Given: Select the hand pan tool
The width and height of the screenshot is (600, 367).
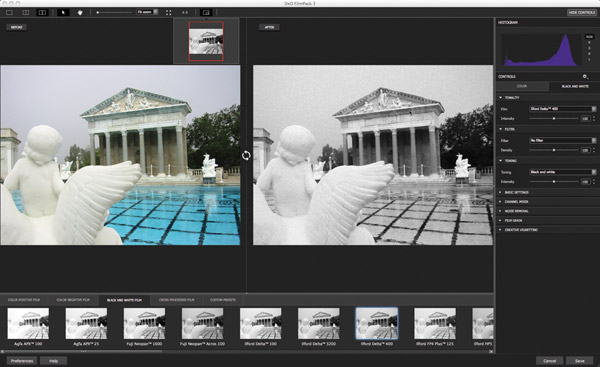Looking at the screenshot, I should coord(80,13).
